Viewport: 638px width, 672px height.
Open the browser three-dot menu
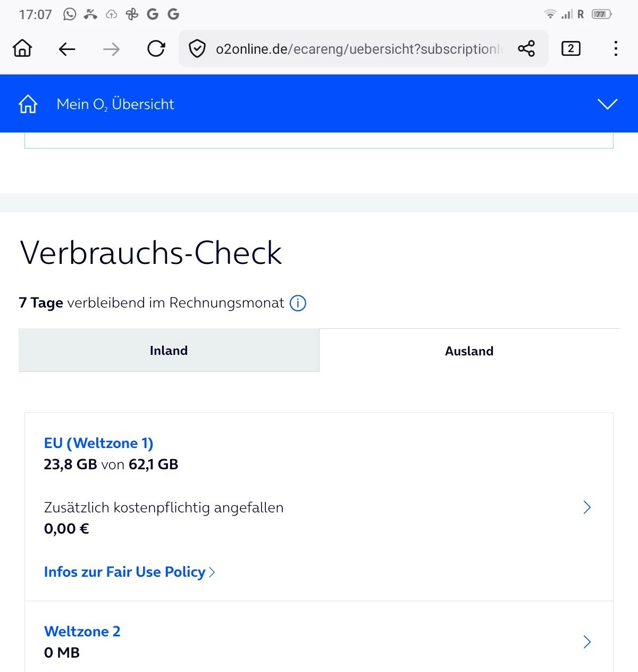point(615,49)
